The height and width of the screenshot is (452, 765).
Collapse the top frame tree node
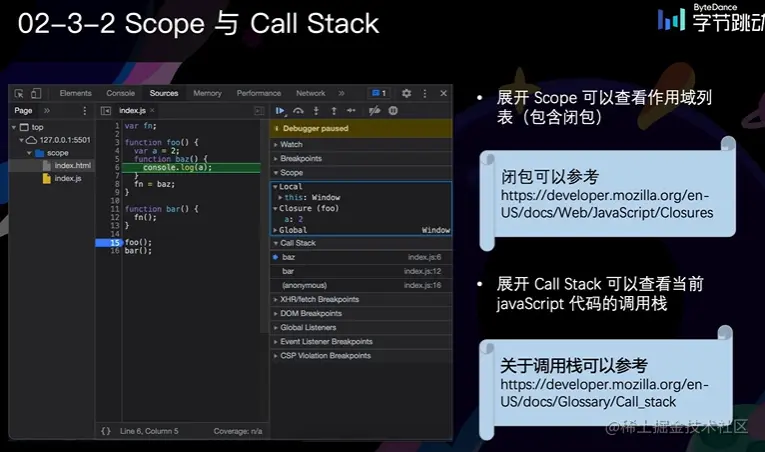14,127
